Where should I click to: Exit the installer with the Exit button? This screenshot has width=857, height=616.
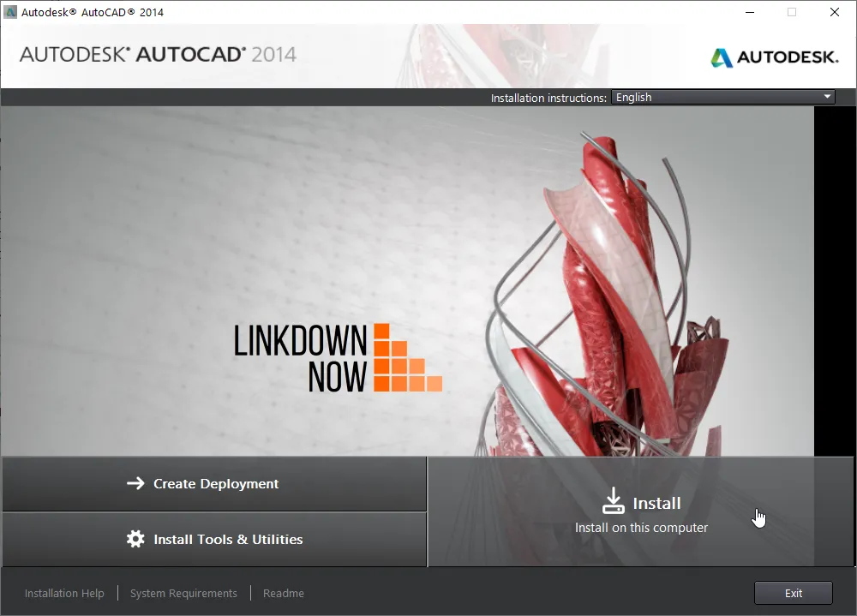coord(793,592)
